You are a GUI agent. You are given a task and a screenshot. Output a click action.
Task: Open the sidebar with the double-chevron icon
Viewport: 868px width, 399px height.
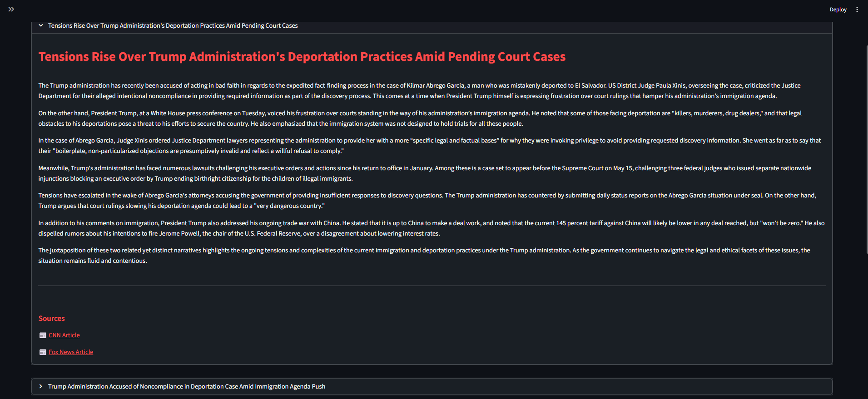11,9
